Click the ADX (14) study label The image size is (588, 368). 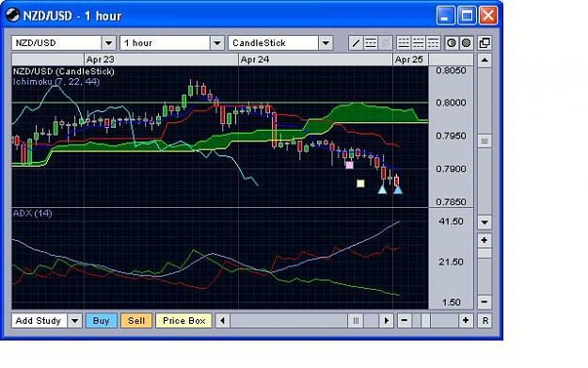click(x=33, y=213)
